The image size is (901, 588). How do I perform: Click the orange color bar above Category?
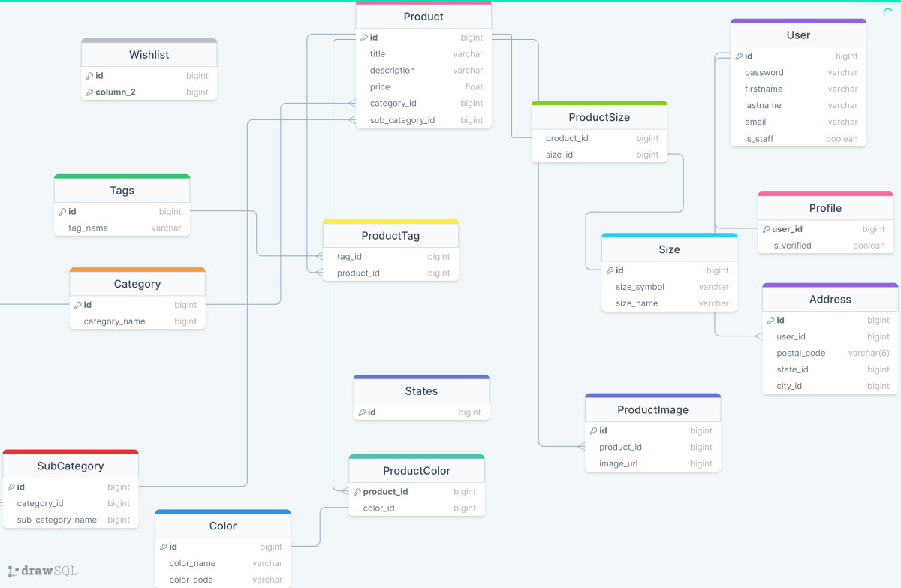(137, 270)
